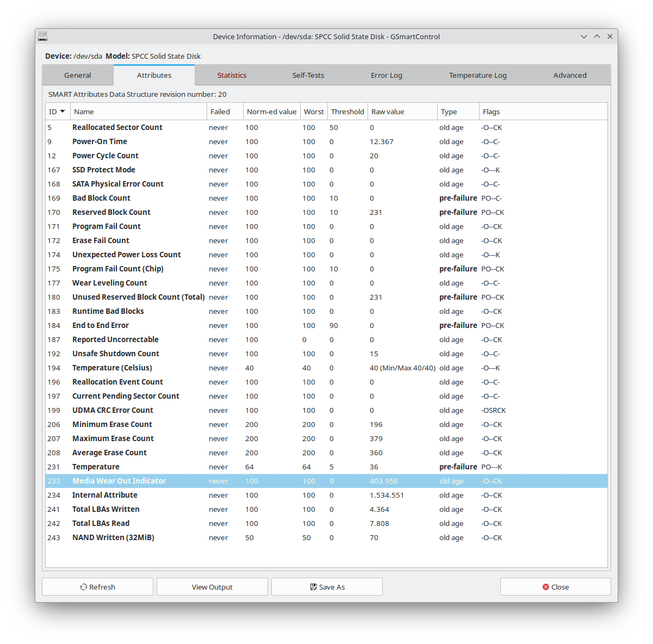Select the Wear Leveling Count row
The width and height of the screenshot is (653, 644).
pos(326,283)
